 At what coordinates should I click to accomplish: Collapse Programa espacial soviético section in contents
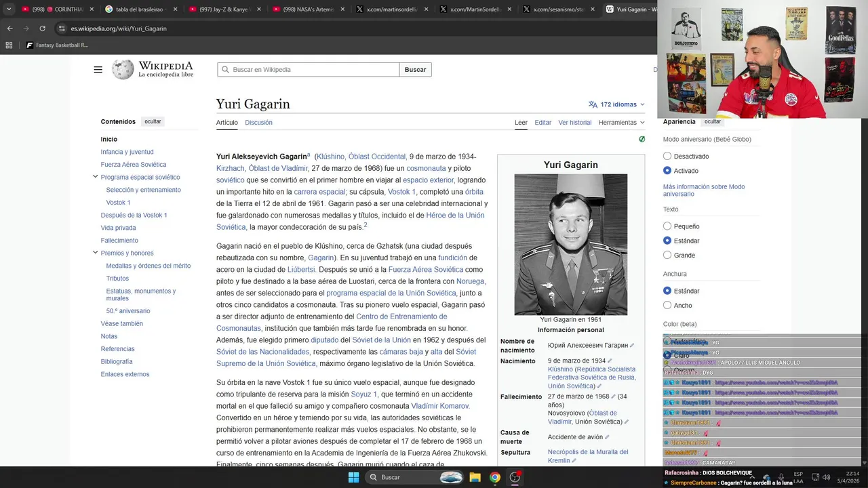(x=95, y=177)
